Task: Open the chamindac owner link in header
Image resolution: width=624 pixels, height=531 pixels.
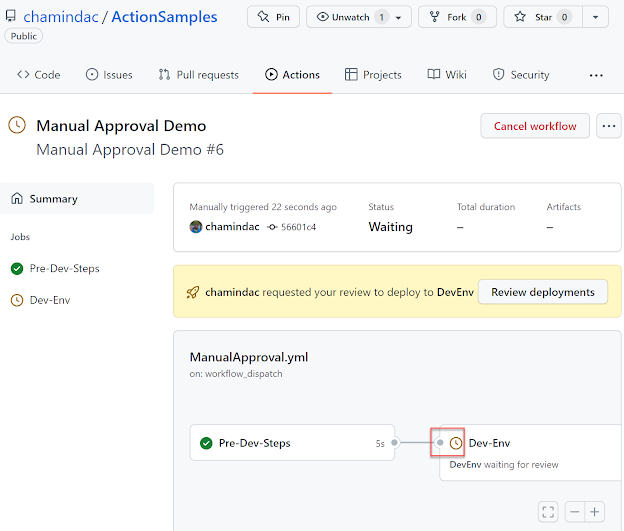Action: 61,17
